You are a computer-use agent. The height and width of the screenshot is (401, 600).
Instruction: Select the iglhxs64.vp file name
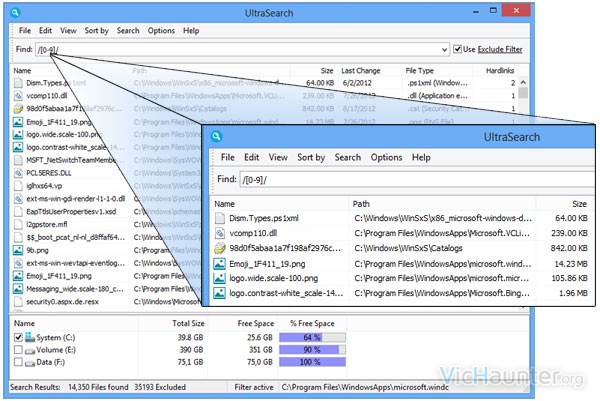(x=44, y=186)
